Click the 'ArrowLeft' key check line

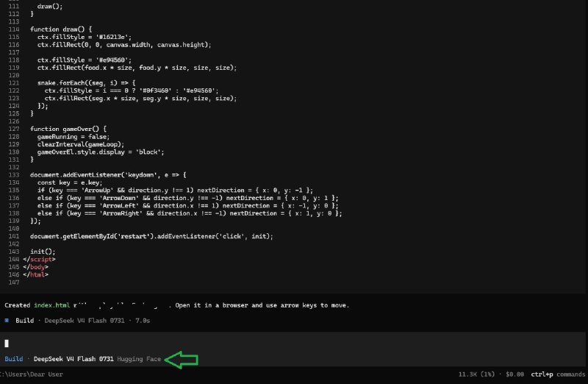coord(187,206)
